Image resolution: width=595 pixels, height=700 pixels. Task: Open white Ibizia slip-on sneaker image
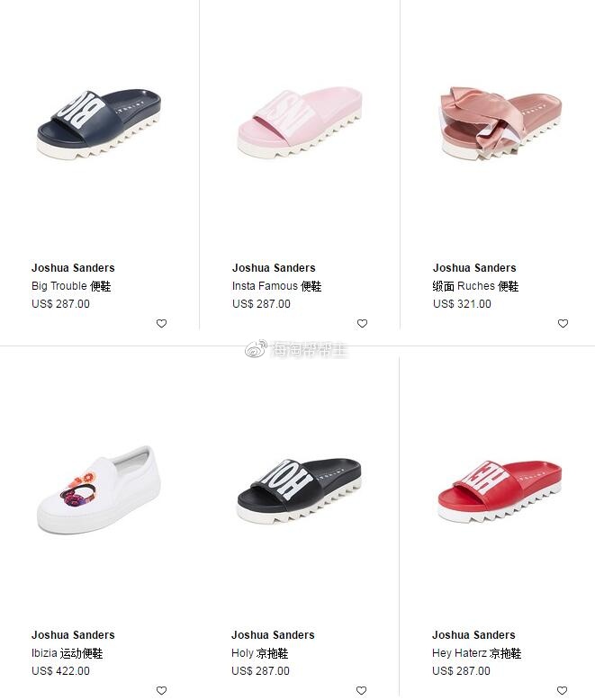99,489
